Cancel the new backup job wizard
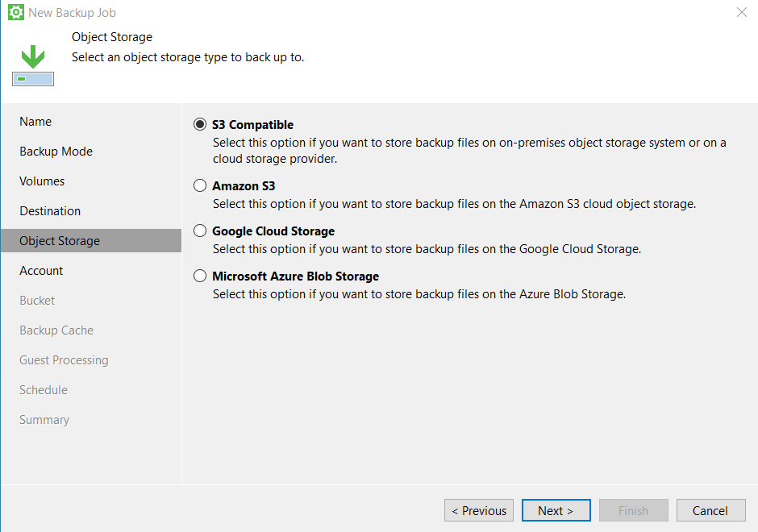 (710, 510)
